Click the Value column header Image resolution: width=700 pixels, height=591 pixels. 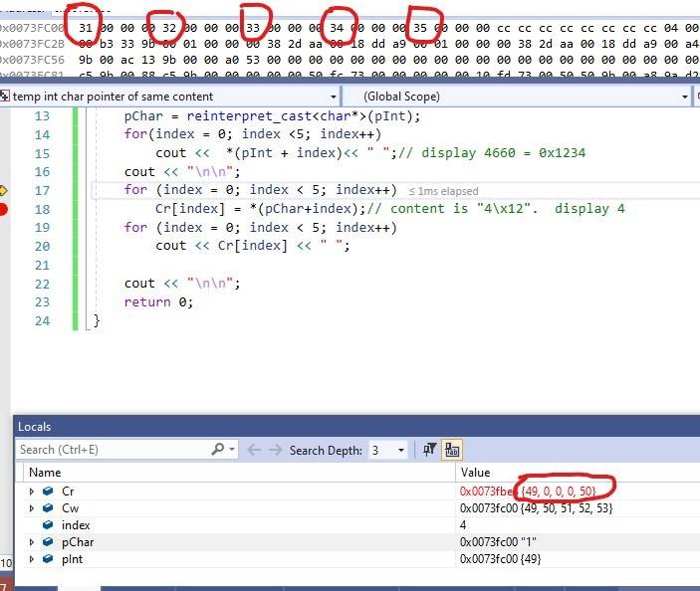coord(475,473)
